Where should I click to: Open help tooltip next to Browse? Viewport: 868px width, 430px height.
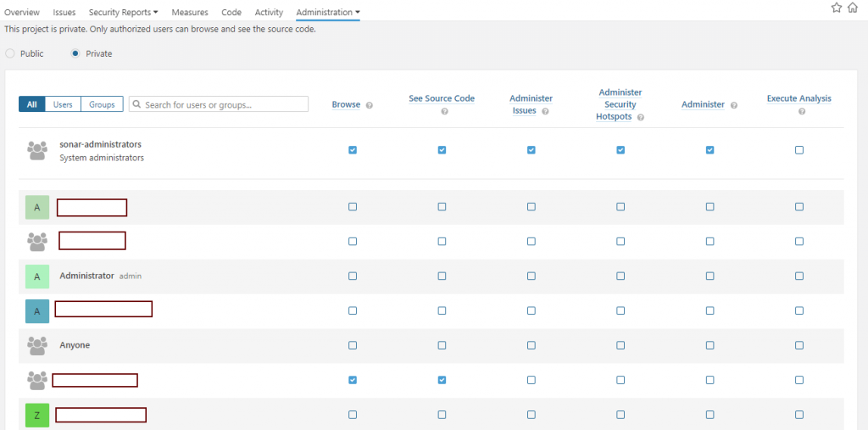click(370, 105)
